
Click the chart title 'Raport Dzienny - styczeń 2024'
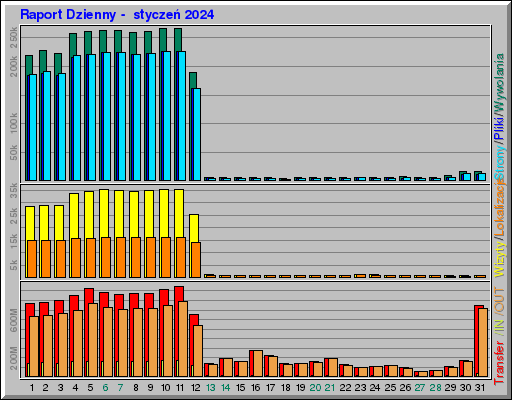117,15
